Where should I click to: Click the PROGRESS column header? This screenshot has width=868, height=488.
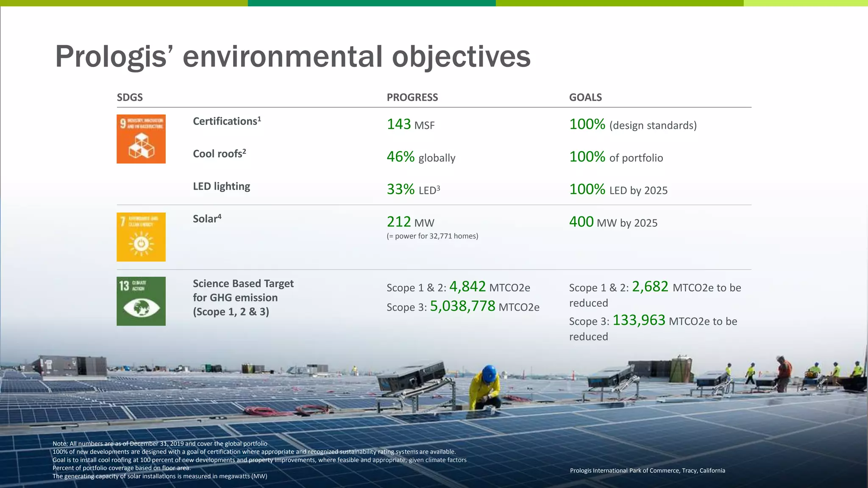point(412,97)
